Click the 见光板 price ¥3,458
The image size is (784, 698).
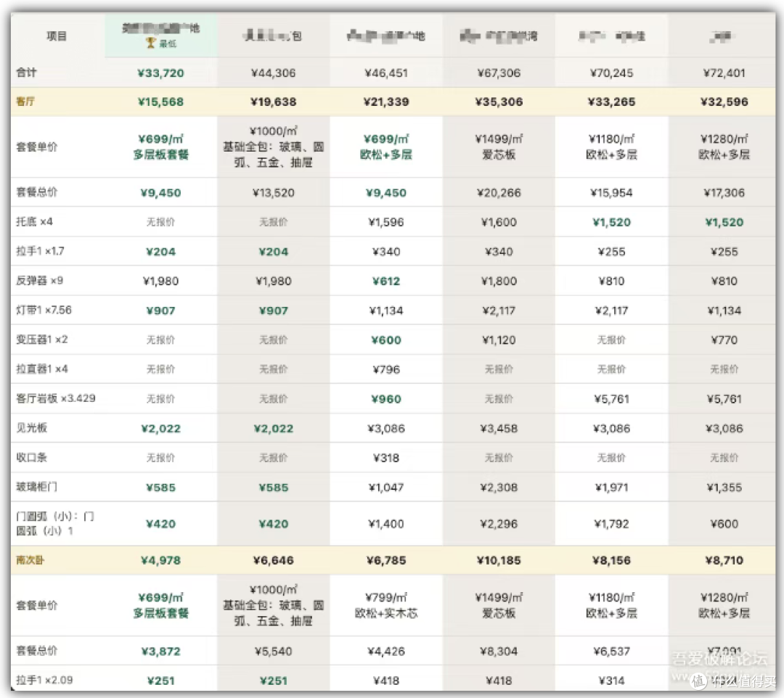[499, 429]
